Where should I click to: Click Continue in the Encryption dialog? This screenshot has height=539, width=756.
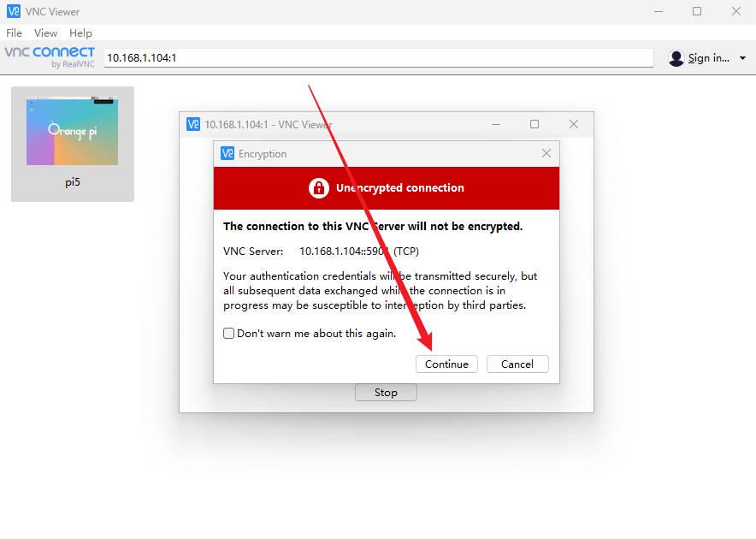(446, 364)
